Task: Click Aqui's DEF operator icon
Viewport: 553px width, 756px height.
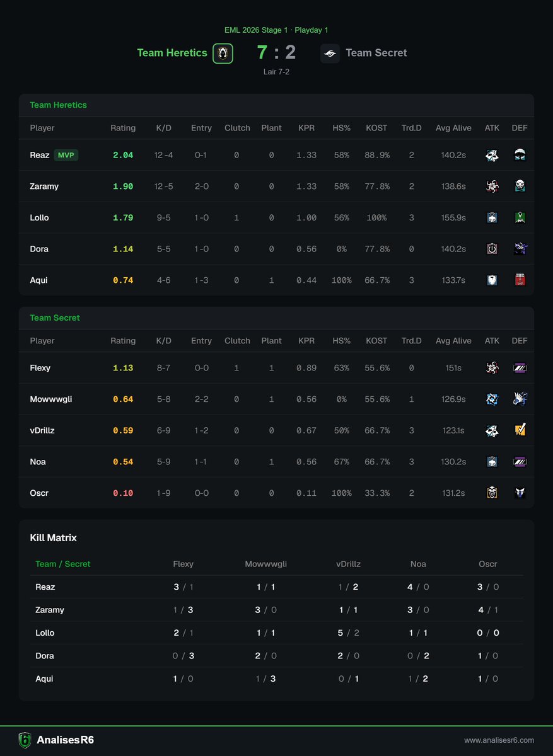Action: point(520,280)
